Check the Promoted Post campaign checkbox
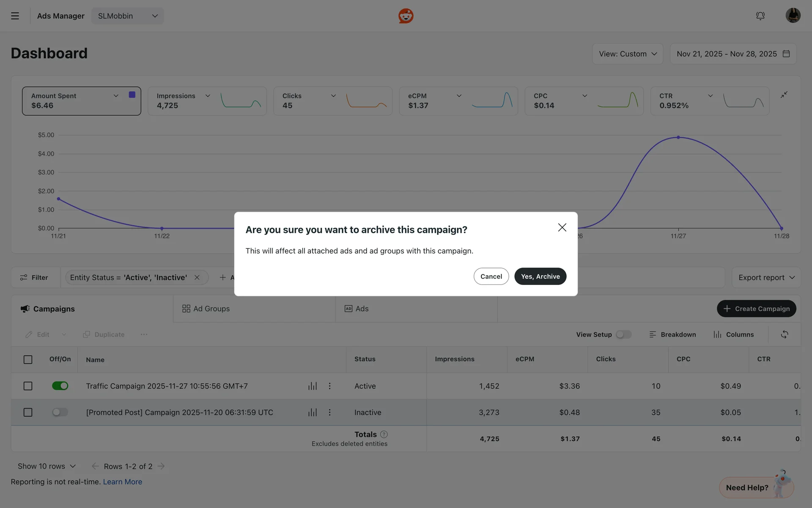This screenshot has width=812, height=508. pos(28,412)
